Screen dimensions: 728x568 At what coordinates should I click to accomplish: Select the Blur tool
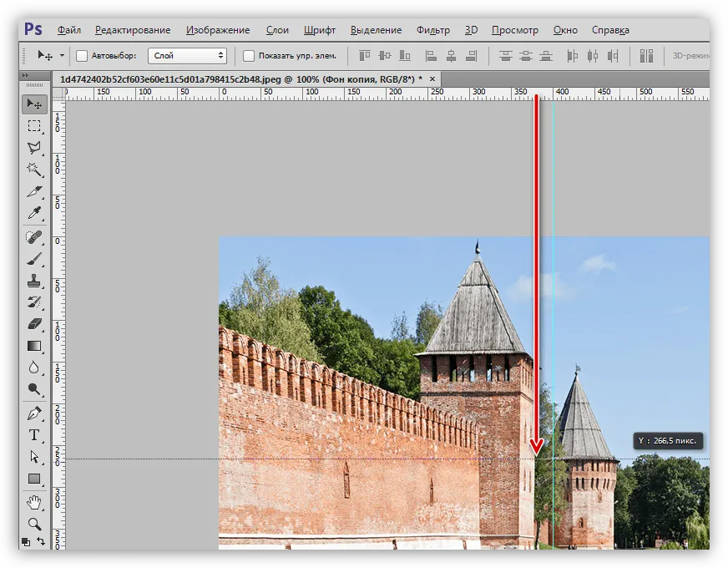(x=34, y=368)
